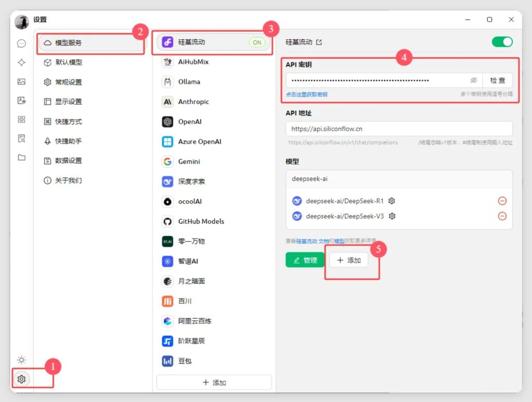Pick the OpenAI provider
This screenshot has height=402, width=532.
tap(214, 122)
